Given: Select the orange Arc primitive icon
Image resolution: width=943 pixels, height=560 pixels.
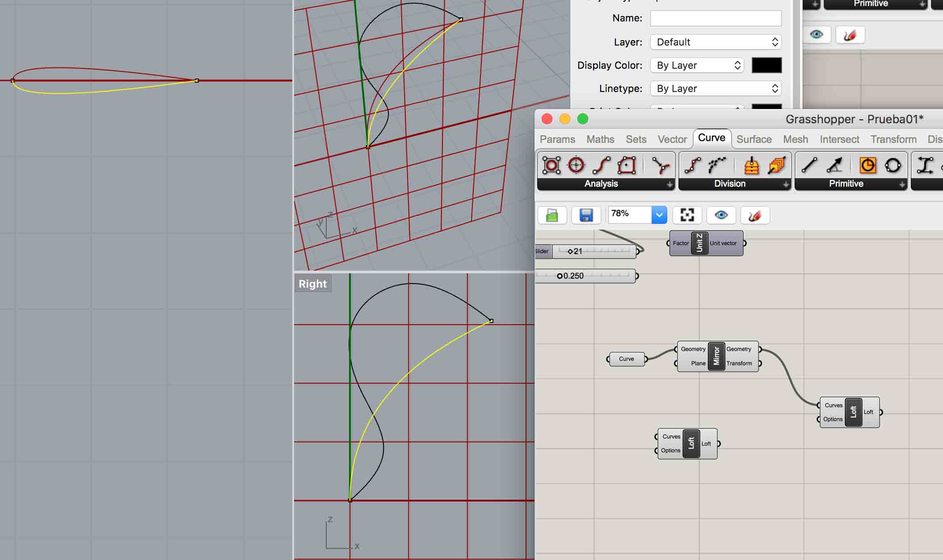Looking at the screenshot, I should pos(867,165).
